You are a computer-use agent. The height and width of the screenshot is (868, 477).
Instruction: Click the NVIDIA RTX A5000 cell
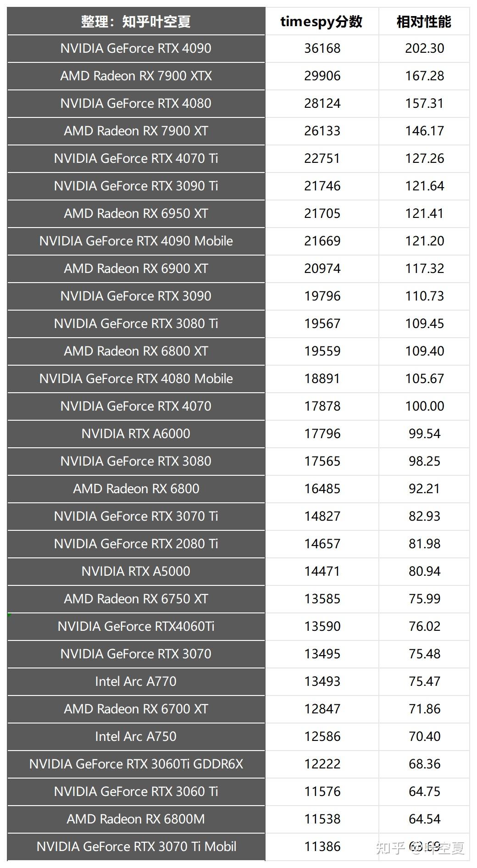click(x=136, y=571)
